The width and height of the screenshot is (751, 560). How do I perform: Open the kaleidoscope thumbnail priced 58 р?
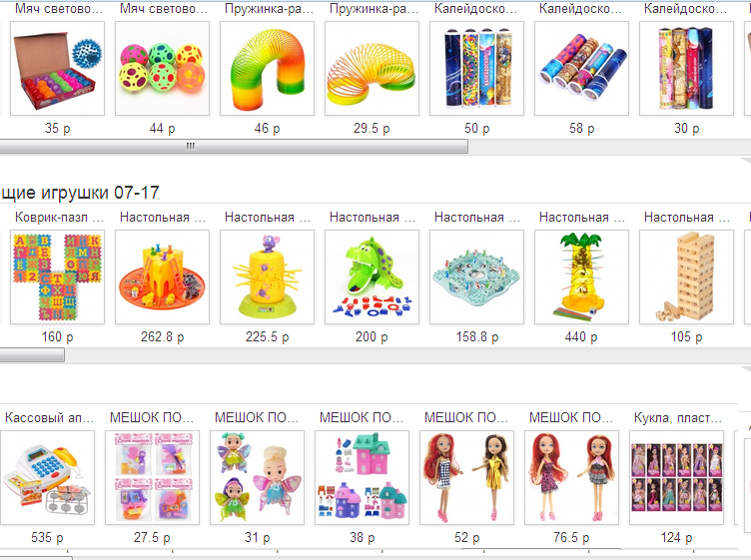click(x=582, y=69)
